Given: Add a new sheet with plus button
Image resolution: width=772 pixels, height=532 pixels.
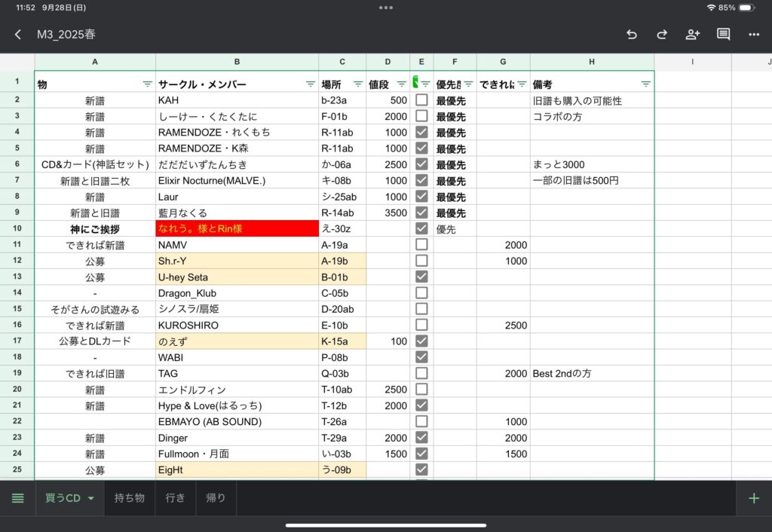Looking at the screenshot, I should (753, 498).
